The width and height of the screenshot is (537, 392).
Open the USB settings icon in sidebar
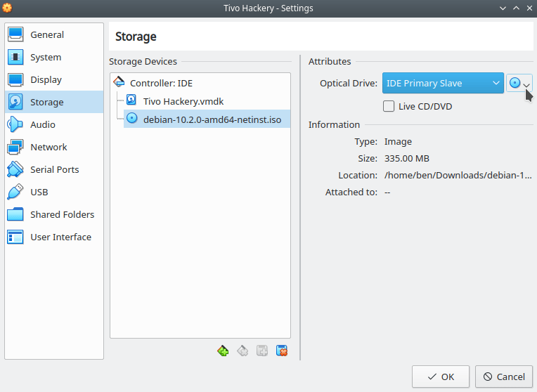(x=15, y=192)
